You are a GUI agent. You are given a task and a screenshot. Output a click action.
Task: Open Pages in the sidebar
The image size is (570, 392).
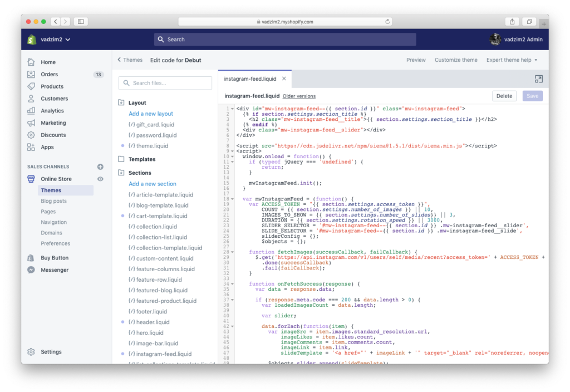pyautogui.click(x=48, y=211)
